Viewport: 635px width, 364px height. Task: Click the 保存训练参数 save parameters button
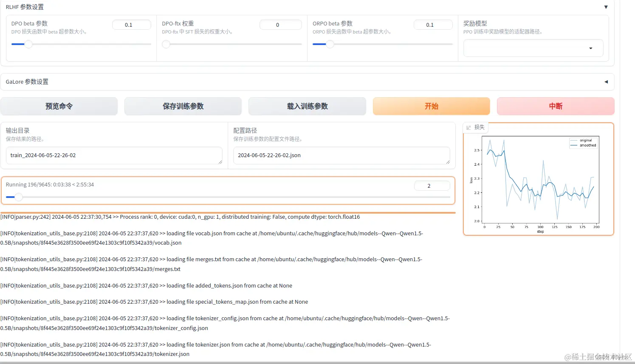coord(183,106)
